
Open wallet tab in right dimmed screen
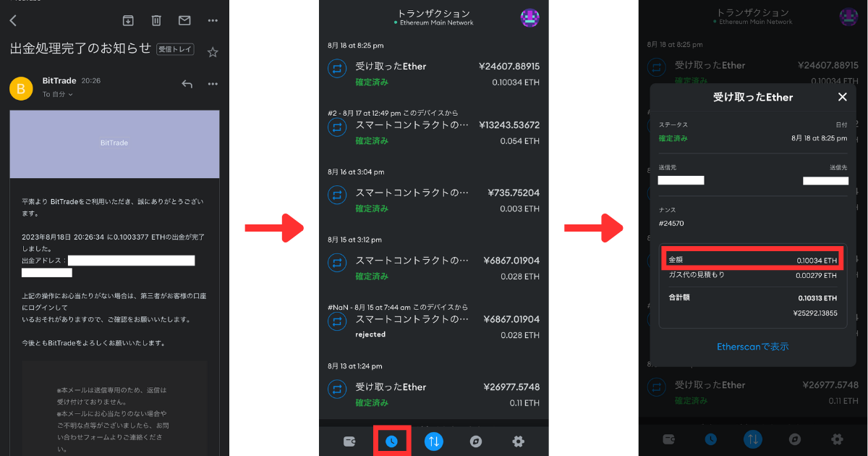668,439
